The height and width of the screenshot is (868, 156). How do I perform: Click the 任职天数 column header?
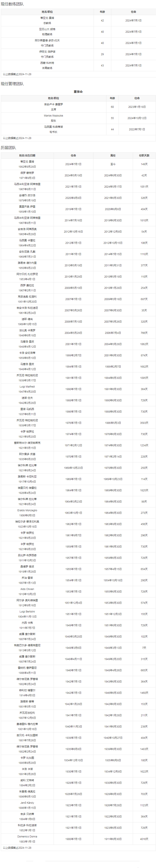144,156
